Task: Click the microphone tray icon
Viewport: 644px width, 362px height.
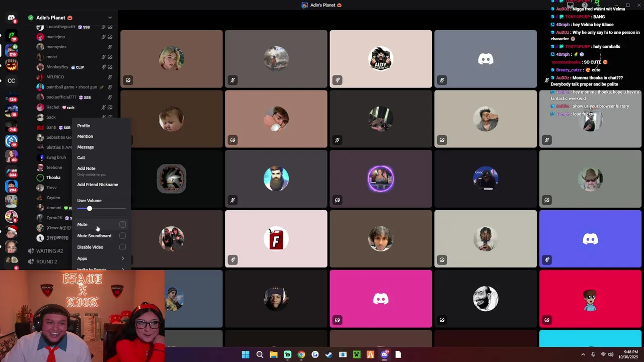Action: point(593,354)
